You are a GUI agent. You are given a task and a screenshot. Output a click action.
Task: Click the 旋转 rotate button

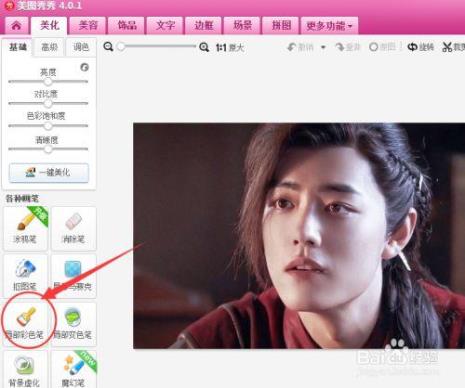coord(421,47)
